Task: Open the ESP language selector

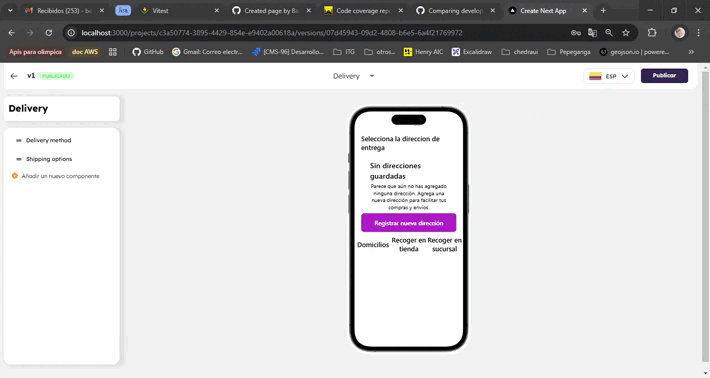Action: 609,76
